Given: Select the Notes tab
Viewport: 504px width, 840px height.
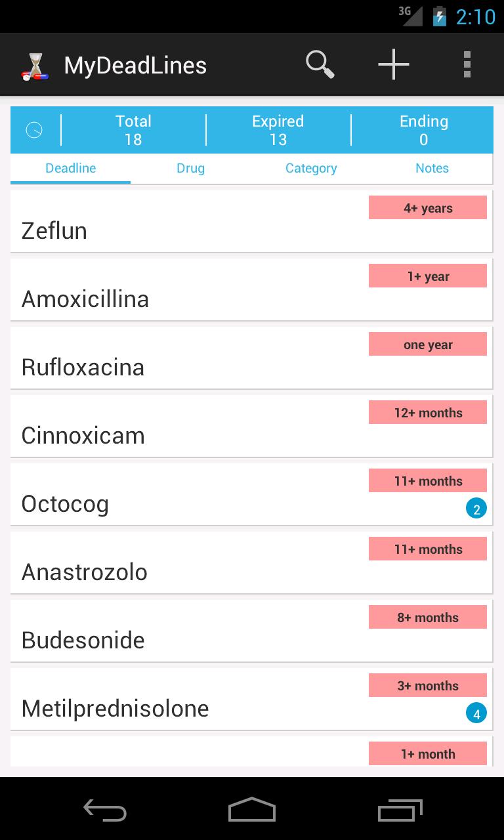Looking at the screenshot, I should coord(432,169).
